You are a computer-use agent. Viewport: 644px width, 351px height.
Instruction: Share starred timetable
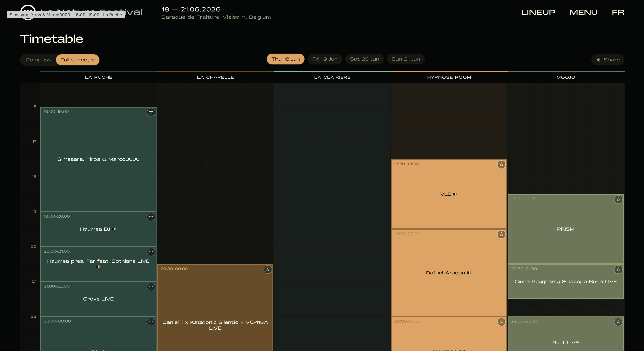tap(608, 60)
